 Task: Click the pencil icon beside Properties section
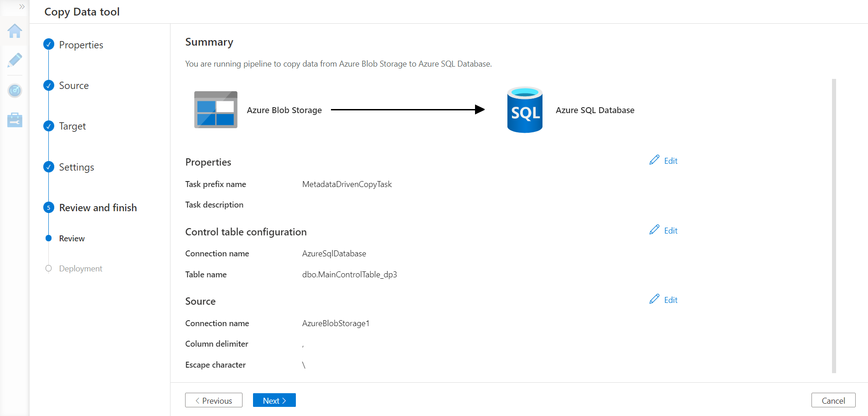[x=654, y=160]
